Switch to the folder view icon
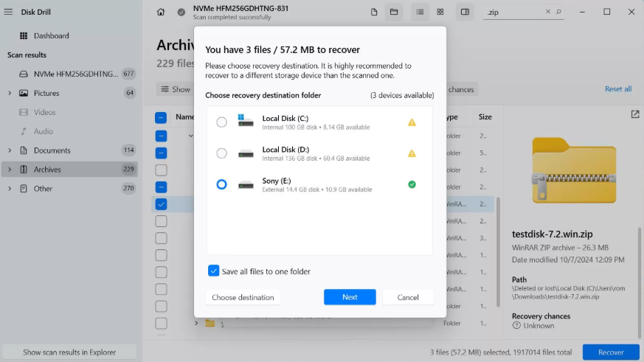This screenshot has width=644, height=362. click(x=394, y=12)
